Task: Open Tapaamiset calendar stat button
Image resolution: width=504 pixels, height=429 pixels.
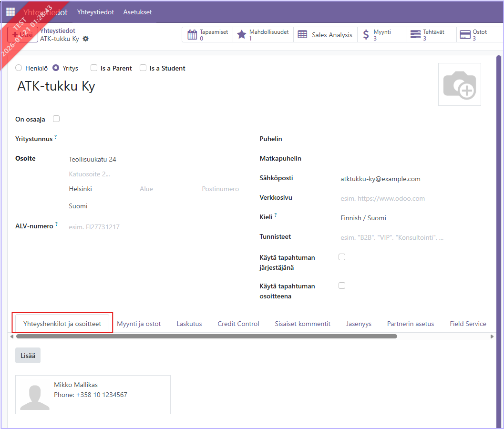Action: click(207, 35)
